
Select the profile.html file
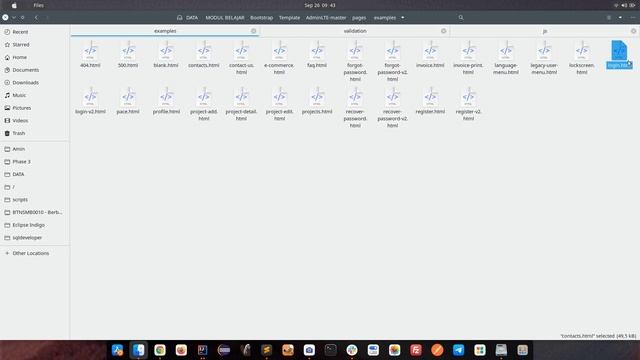[166, 101]
